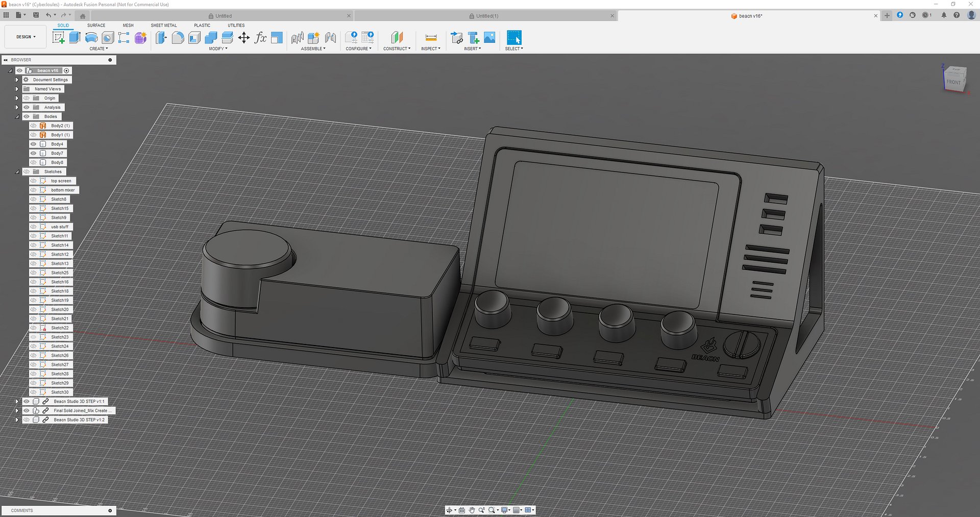The image size is (980, 517).
Task: Collapse the Sketches folder
Action: 17,171
